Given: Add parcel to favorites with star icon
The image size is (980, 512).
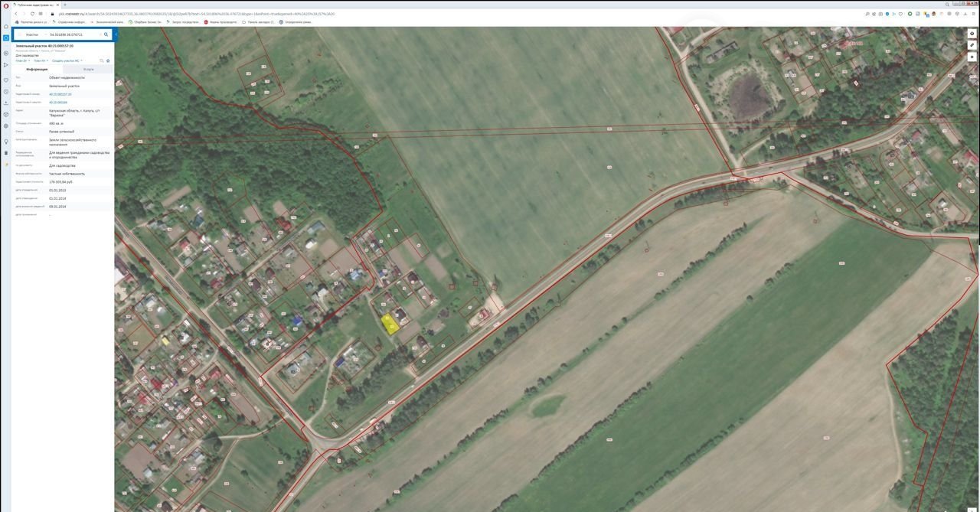Looking at the screenshot, I should [108, 60].
